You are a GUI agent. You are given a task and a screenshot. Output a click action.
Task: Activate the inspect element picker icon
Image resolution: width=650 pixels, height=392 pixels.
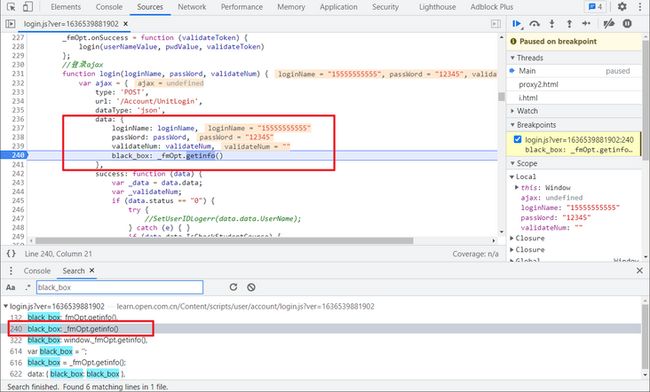click(x=11, y=7)
